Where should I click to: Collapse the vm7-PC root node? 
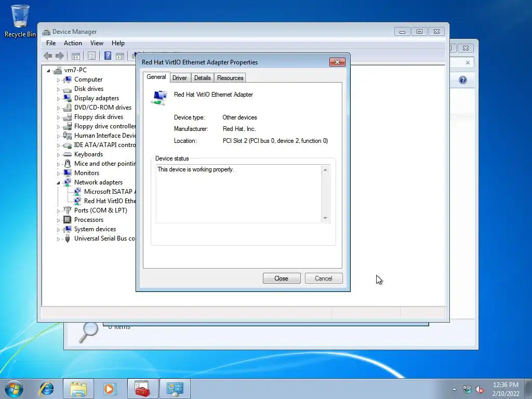[48, 71]
